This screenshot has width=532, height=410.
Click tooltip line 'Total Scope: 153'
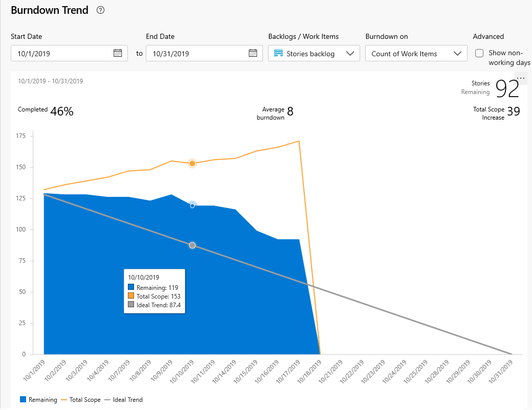(x=159, y=297)
